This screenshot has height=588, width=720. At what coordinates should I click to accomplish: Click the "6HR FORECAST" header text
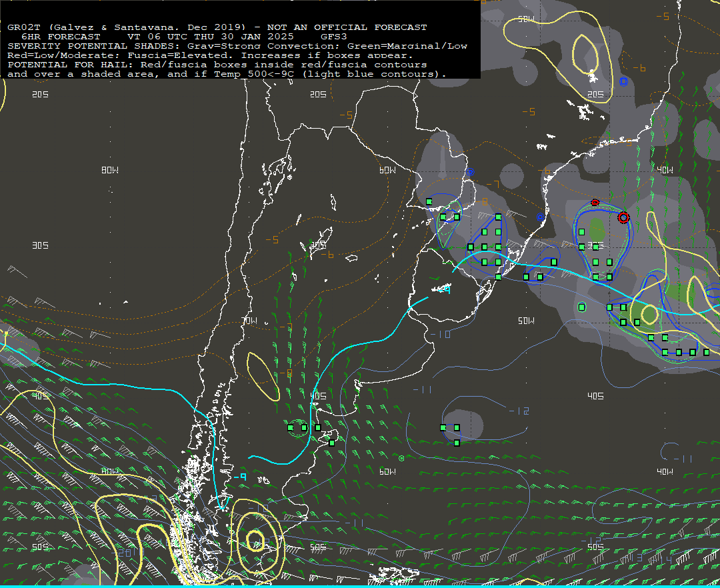[x=61, y=36]
